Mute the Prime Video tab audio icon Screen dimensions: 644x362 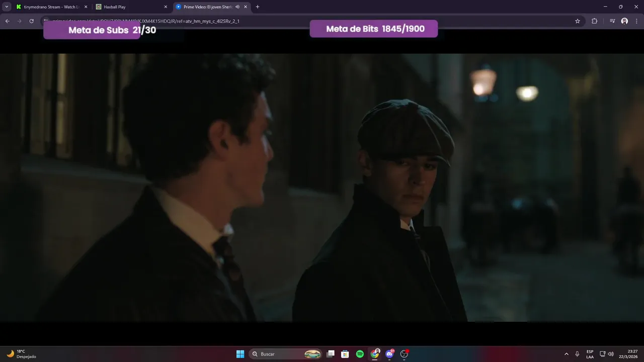(x=237, y=7)
